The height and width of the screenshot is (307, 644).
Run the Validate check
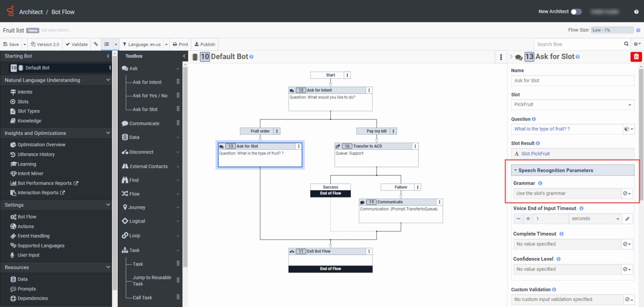[76, 44]
